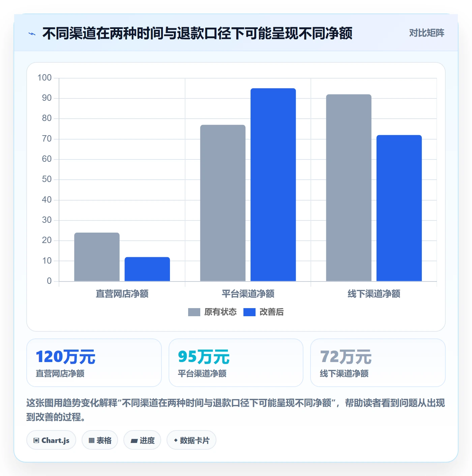472x476 pixels.
Task: Click the square icon in Chart.js tag
Action: (x=36, y=441)
